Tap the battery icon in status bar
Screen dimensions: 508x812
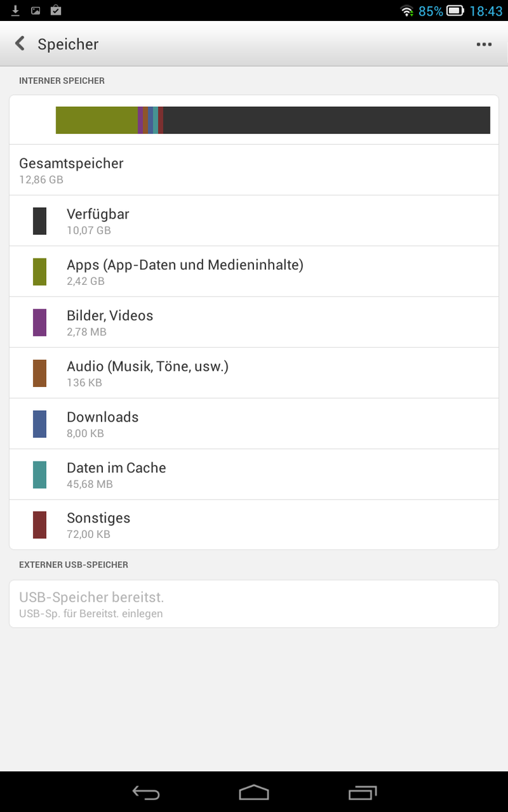pyautogui.click(x=455, y=11)
